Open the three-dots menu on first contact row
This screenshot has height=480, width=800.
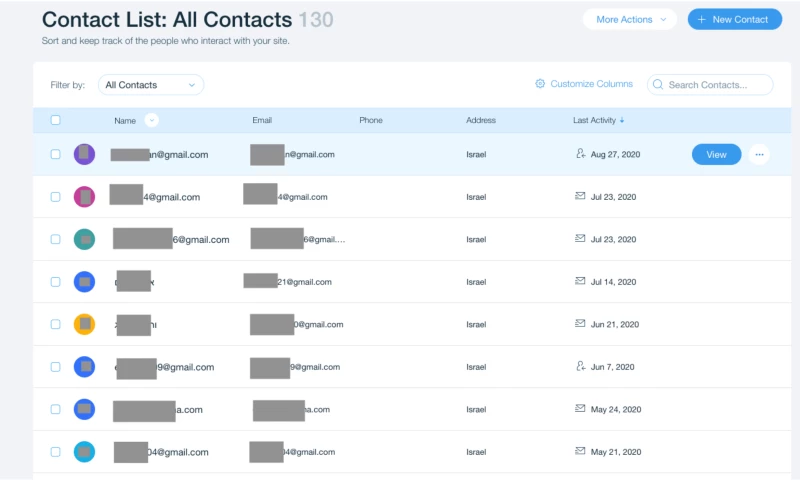pos(759,155)
